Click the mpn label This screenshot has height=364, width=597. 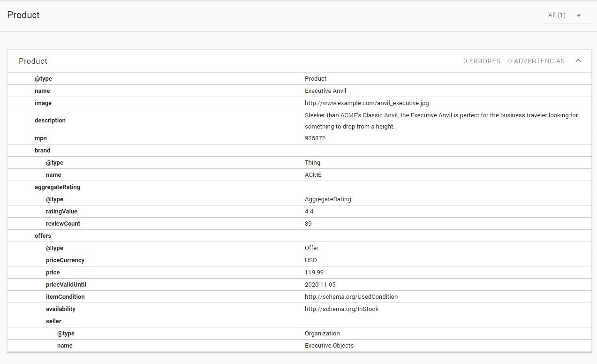(x=41, y=138)
